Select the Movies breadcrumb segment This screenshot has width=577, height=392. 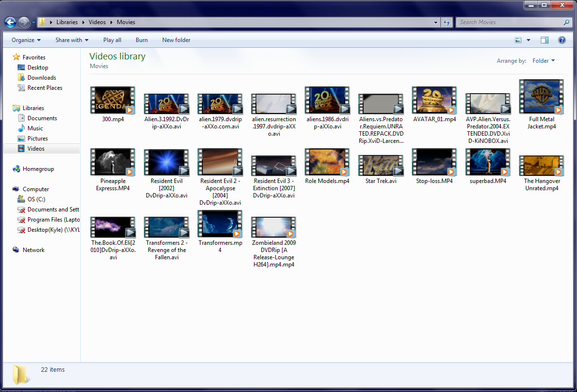(126, 23)
